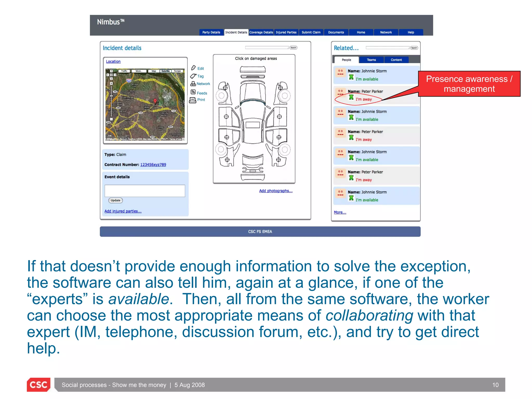Click first Johnnie Storm avatar icon

[x=340, y=72]
